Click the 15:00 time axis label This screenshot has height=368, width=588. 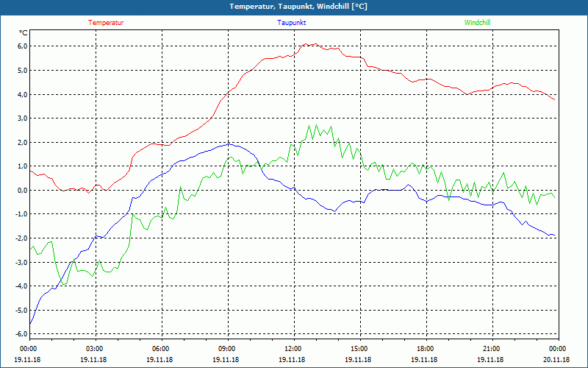click(358, 349)
